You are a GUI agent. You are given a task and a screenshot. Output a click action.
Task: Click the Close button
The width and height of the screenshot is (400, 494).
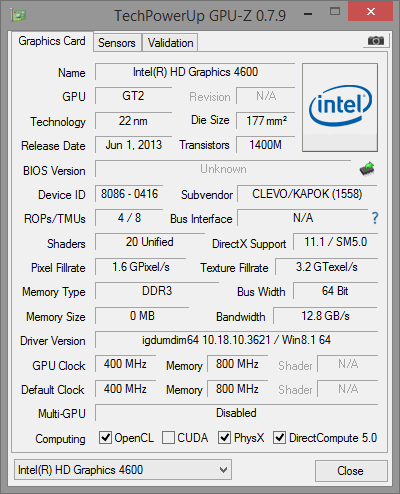(351, 471)
